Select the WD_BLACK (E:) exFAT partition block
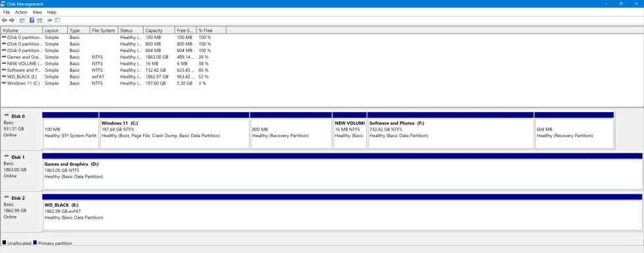This screenshot has width=644, height=253. click(342, 212)
